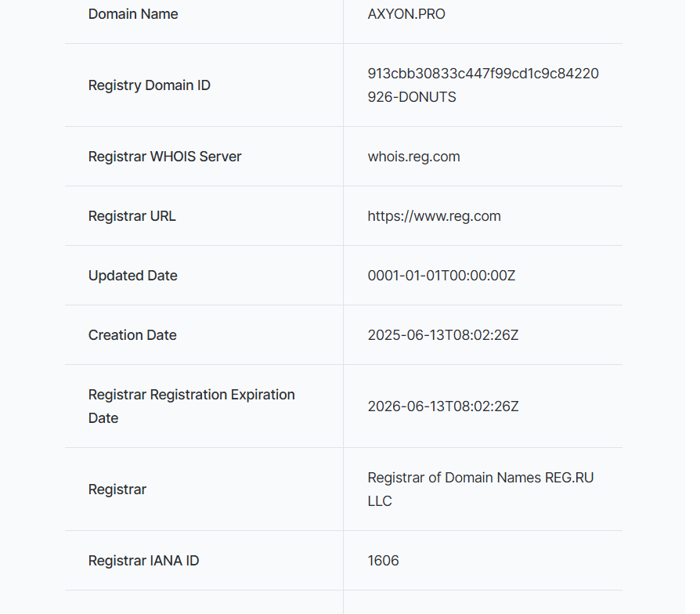Screen dimensions: 700x614
Task: Click "Registrar Registration Expiration Date" label
Action: (192, 395)
